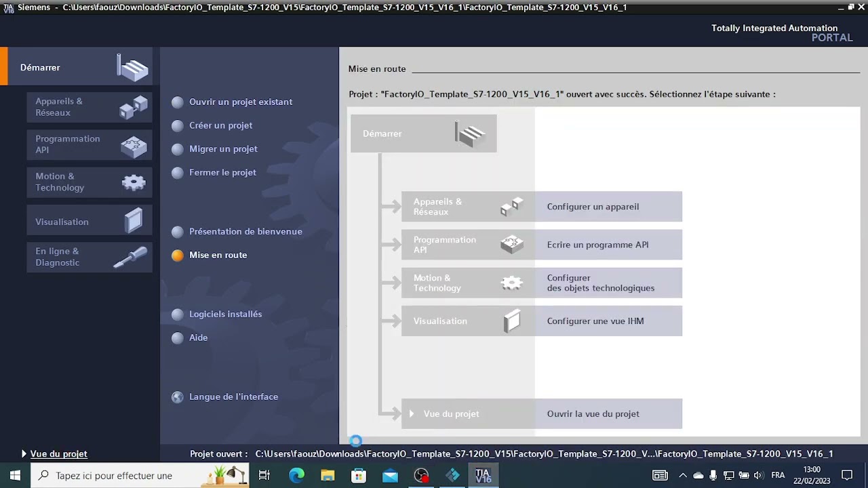Open File Explorer from the taskbar
This screenshot has height=488, width=868.
pos(328,475)
